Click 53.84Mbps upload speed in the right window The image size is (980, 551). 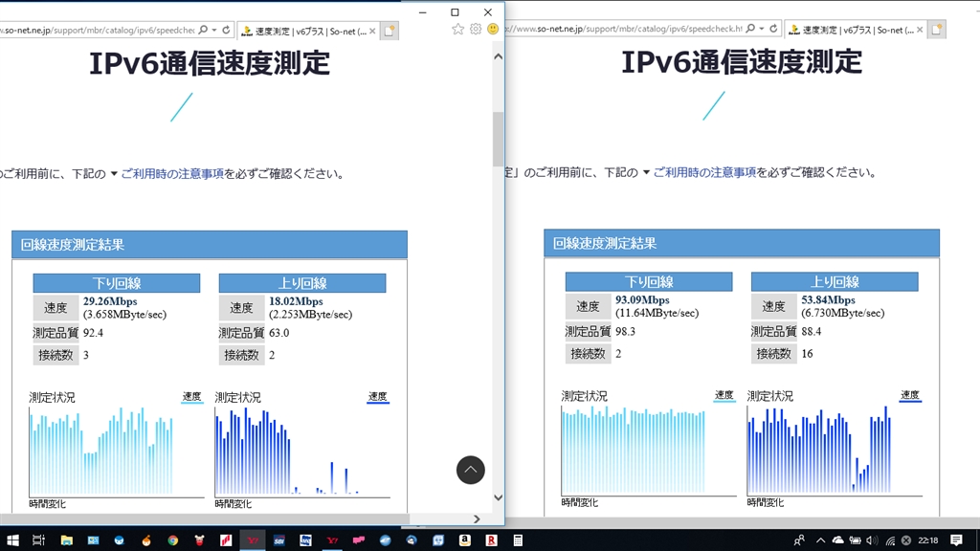pyautogui.click(x=828, y=300)
